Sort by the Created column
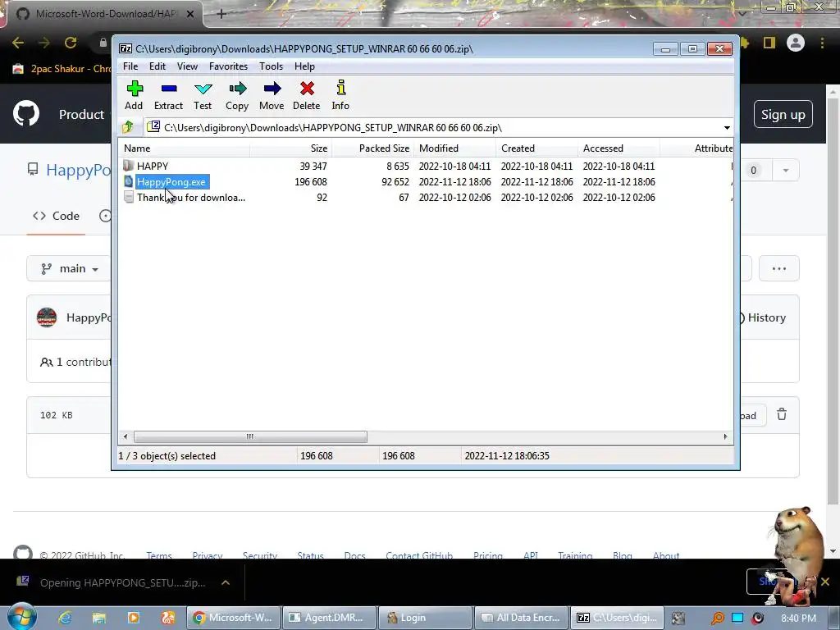The image size is (840, 630). point(536,148)
